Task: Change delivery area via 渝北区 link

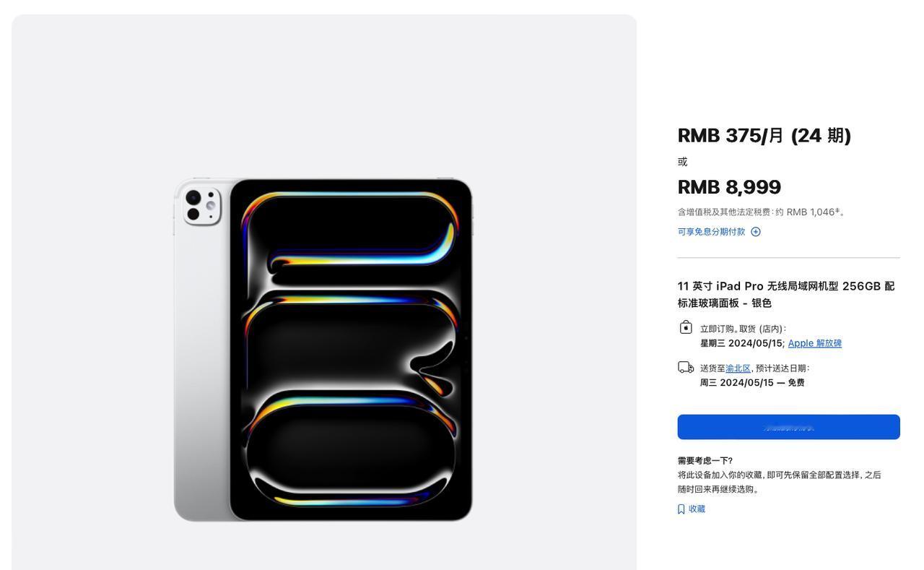Action: click(x=738, y=368)
